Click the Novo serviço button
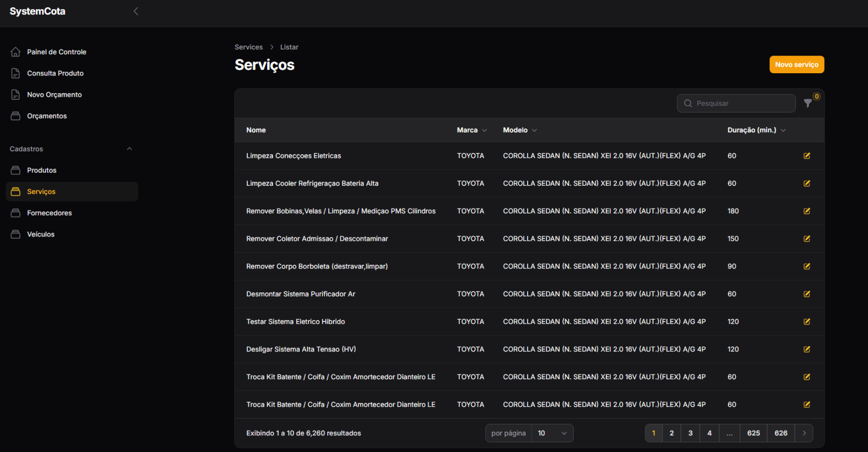This screenshot has height=452, width=868. (x=797, y=65)
